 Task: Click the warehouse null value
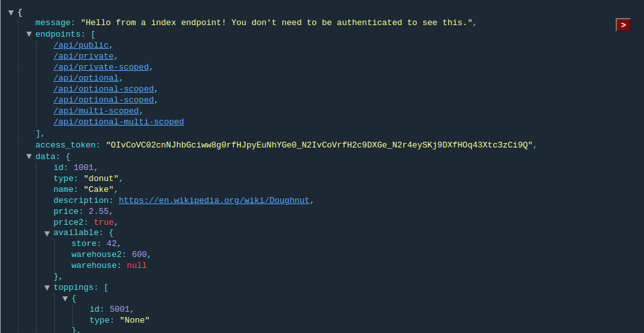[x=137, y=265]
